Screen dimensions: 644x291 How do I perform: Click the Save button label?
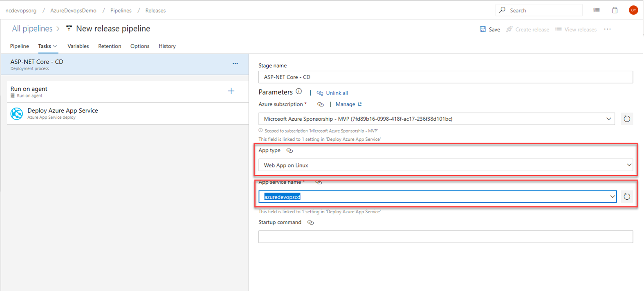[x=494, y=29]
